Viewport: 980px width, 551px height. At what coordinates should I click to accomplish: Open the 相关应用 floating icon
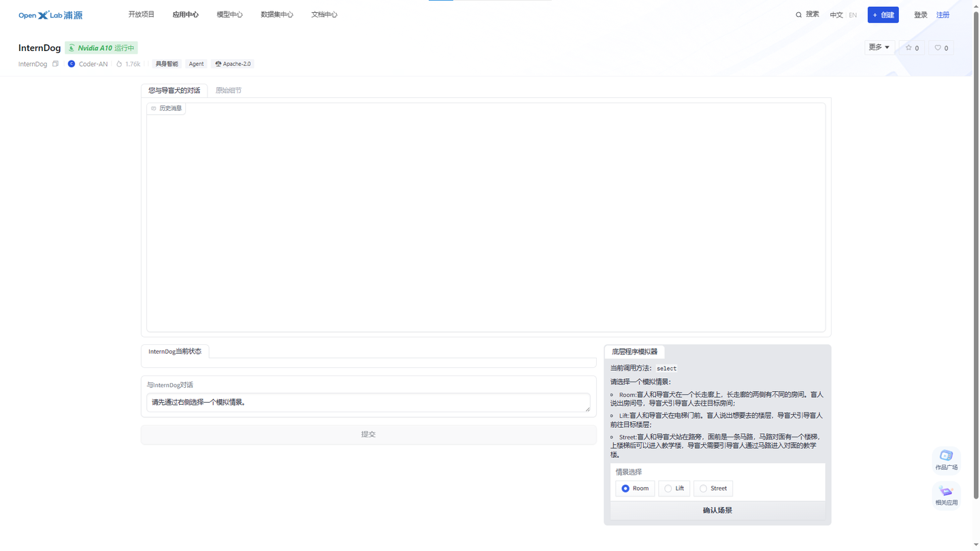[946, 494]
